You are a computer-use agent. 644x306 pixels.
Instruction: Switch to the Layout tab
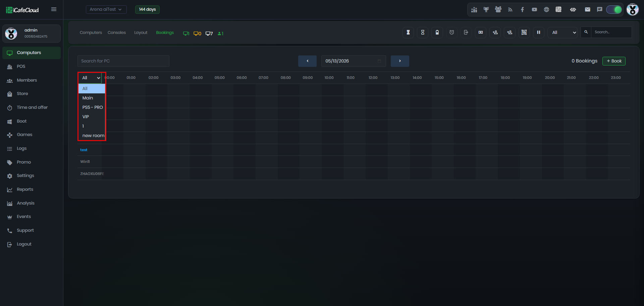click(x=141, y=33)
